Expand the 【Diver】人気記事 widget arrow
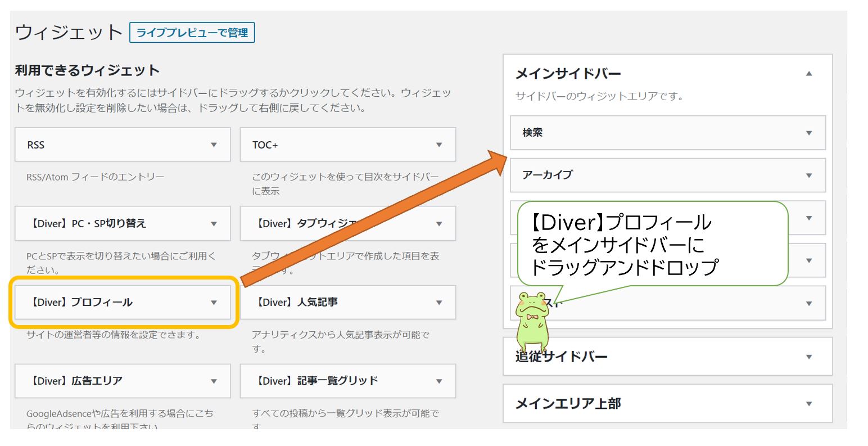Screen dimensions: 868x446 click(x=439, y=303)
